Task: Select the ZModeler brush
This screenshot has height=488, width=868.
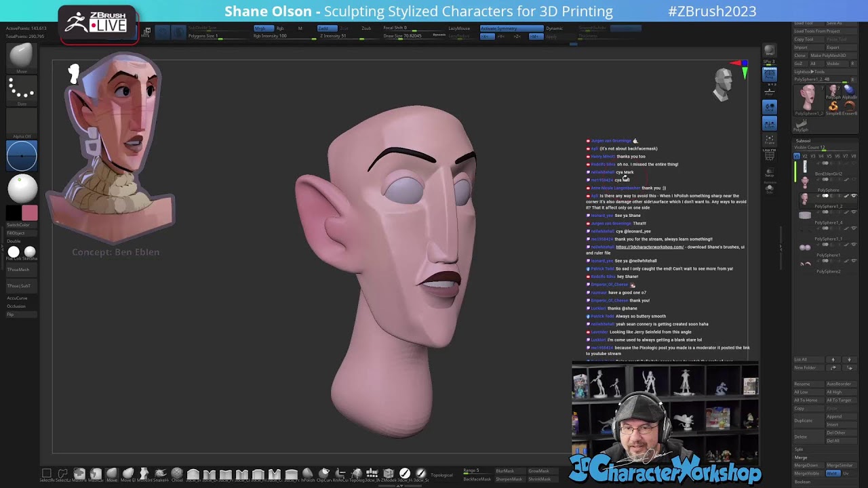Action: (389, 474)
